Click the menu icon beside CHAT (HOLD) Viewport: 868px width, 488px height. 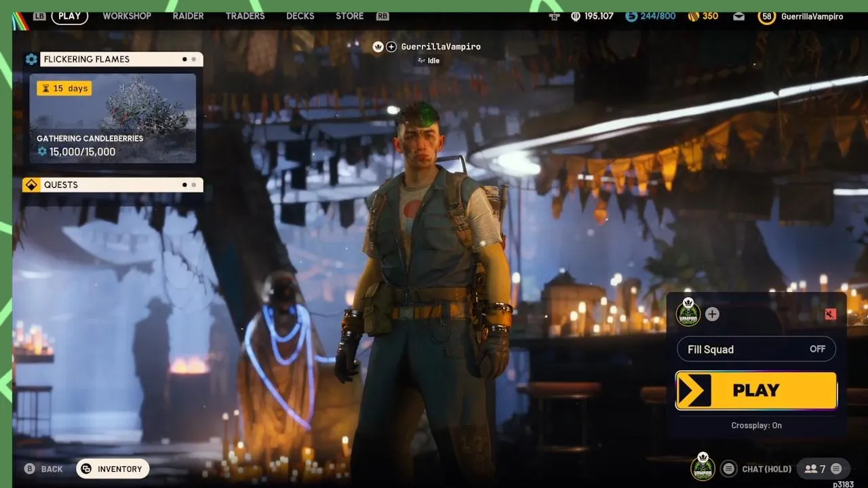(x=728, y=468)
